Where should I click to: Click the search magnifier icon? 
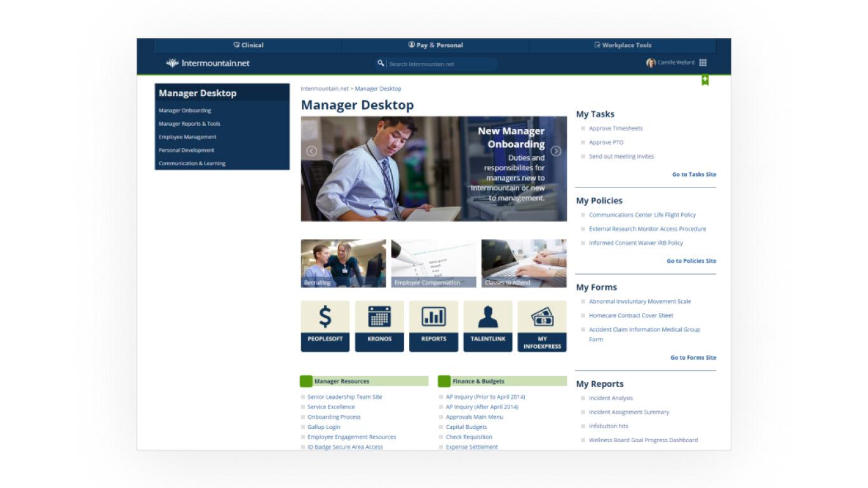pos(381,63)
